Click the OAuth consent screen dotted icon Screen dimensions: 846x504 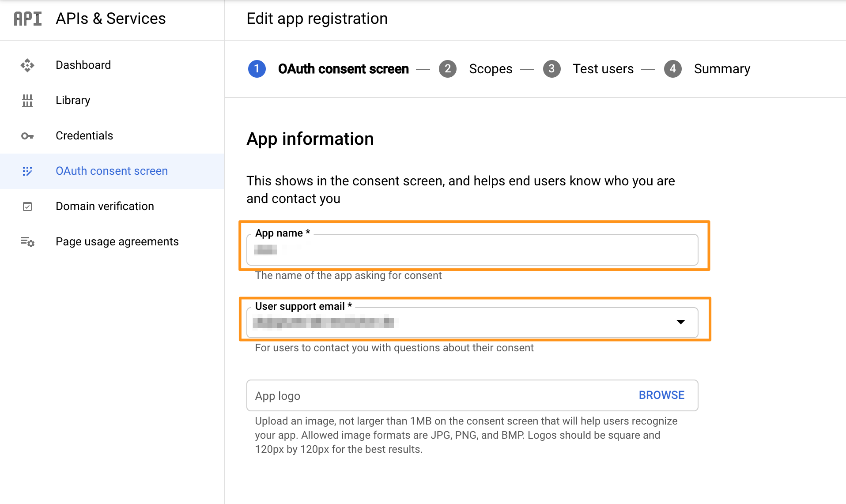tap(27, 171)
